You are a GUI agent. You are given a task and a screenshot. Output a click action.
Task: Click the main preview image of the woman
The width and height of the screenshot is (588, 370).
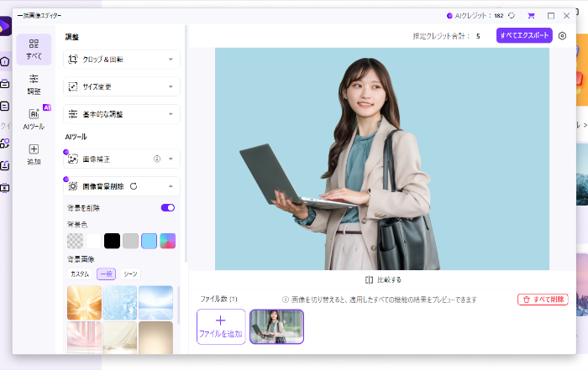tap(382, 159)
